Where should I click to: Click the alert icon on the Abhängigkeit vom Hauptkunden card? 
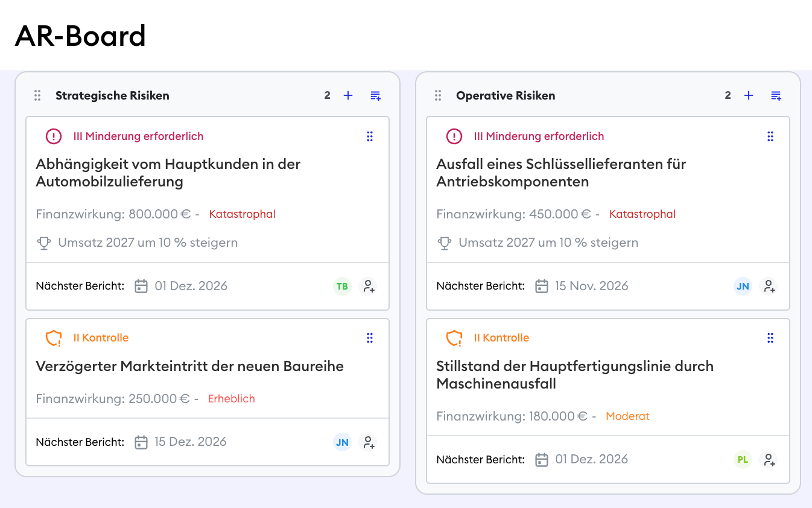(54, 136)
